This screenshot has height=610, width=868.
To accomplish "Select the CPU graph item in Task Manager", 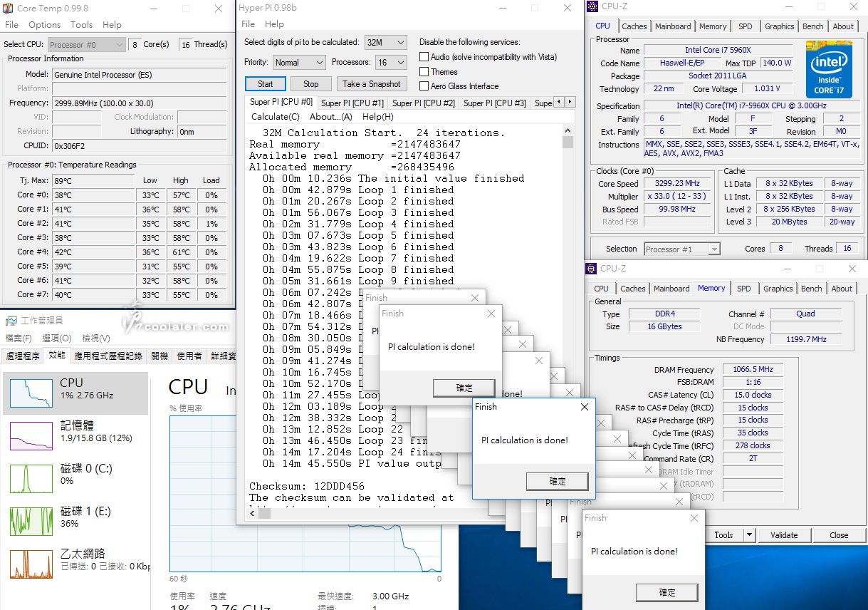I will 75,393.
